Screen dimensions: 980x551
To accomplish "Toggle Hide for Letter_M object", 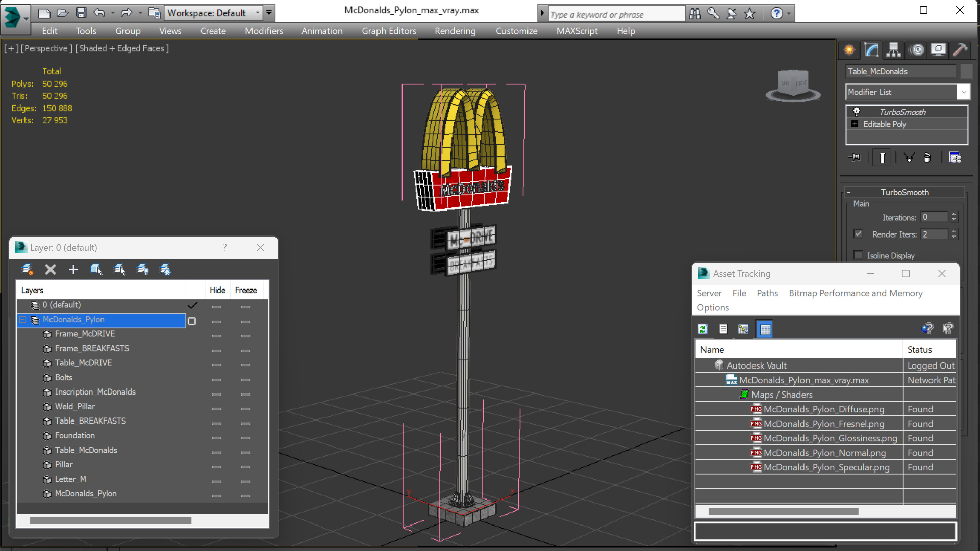I will click(217, 481).
